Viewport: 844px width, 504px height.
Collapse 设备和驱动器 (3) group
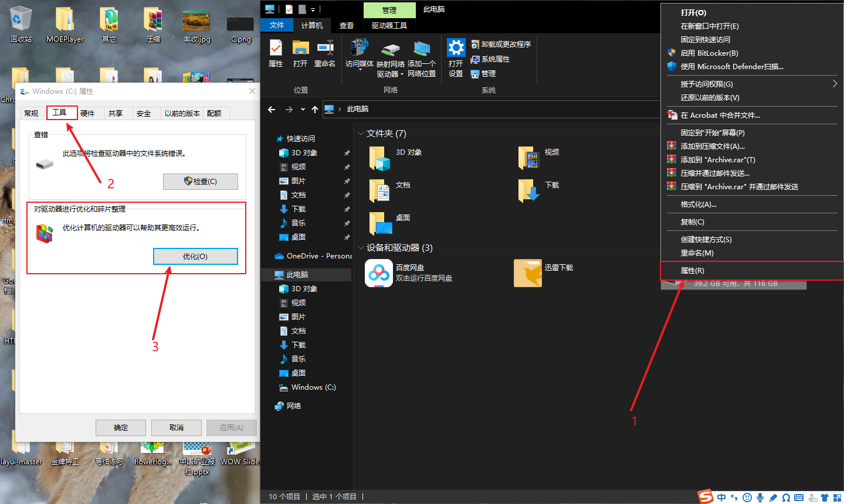click(x=360, y=248)
